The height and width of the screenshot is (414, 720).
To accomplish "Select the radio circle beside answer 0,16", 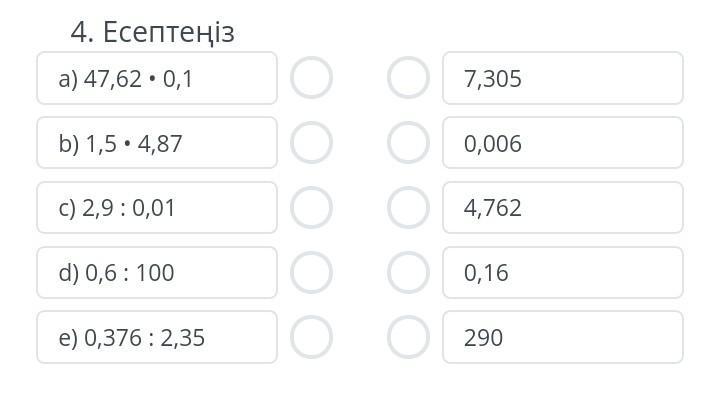I will pos(408,272).
